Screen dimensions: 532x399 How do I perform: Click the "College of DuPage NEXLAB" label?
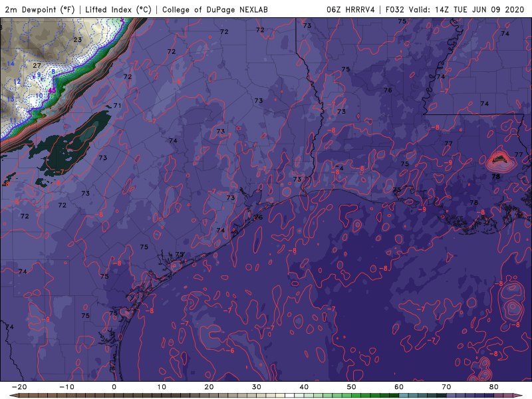click(215, 9)
